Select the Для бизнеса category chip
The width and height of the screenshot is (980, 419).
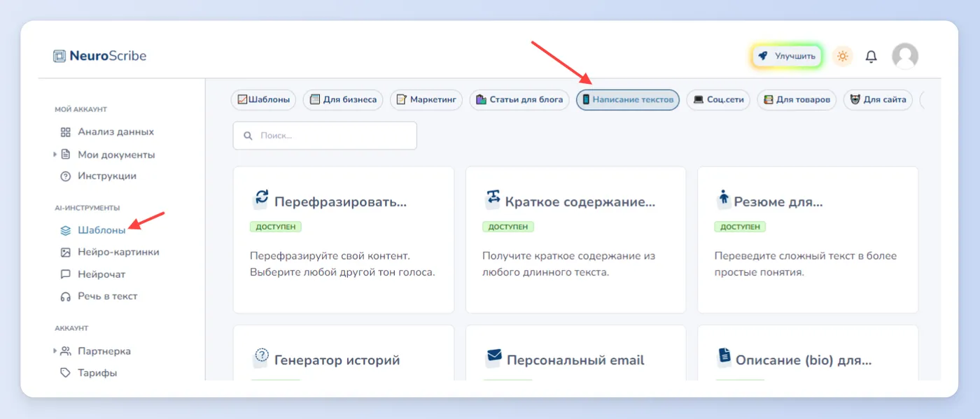[x=343, y=100]
